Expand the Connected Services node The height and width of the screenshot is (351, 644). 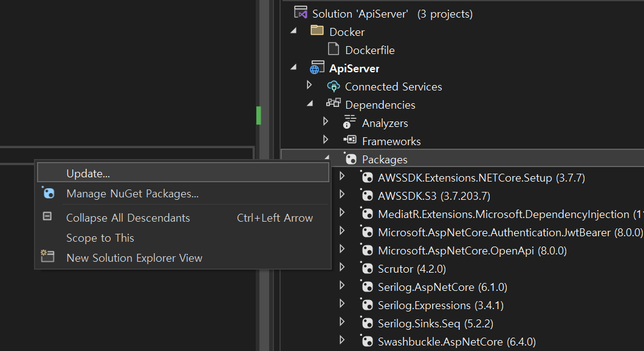(x=309, y=85)
